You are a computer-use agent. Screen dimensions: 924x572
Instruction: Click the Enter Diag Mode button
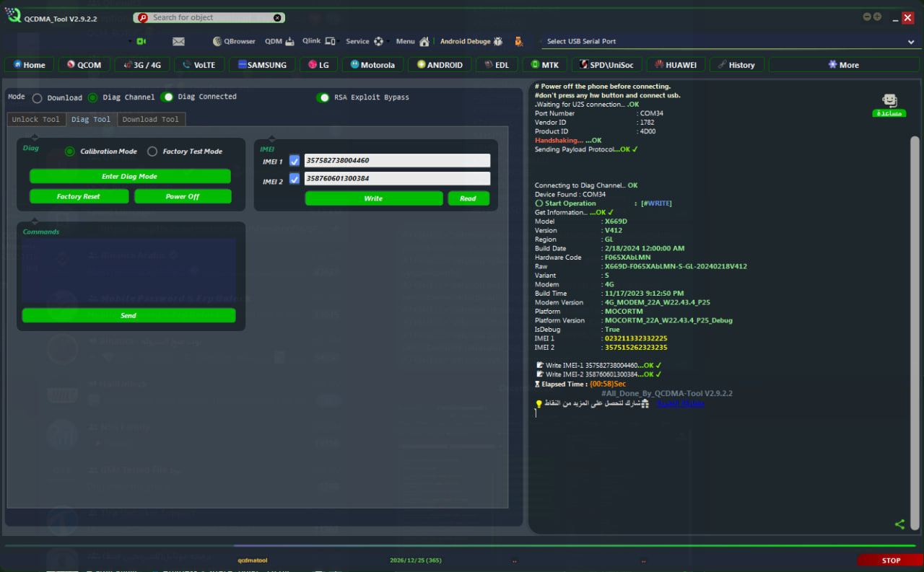click(x=130, y=176)
